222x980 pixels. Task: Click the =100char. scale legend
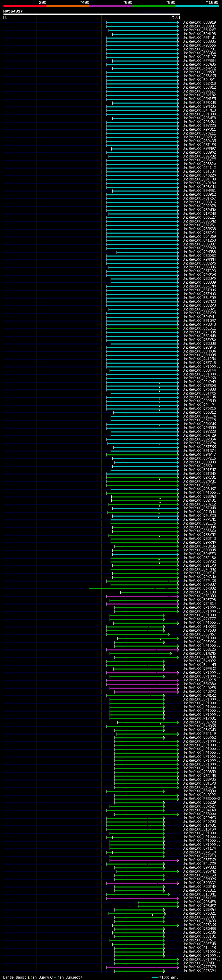point(165,977)
